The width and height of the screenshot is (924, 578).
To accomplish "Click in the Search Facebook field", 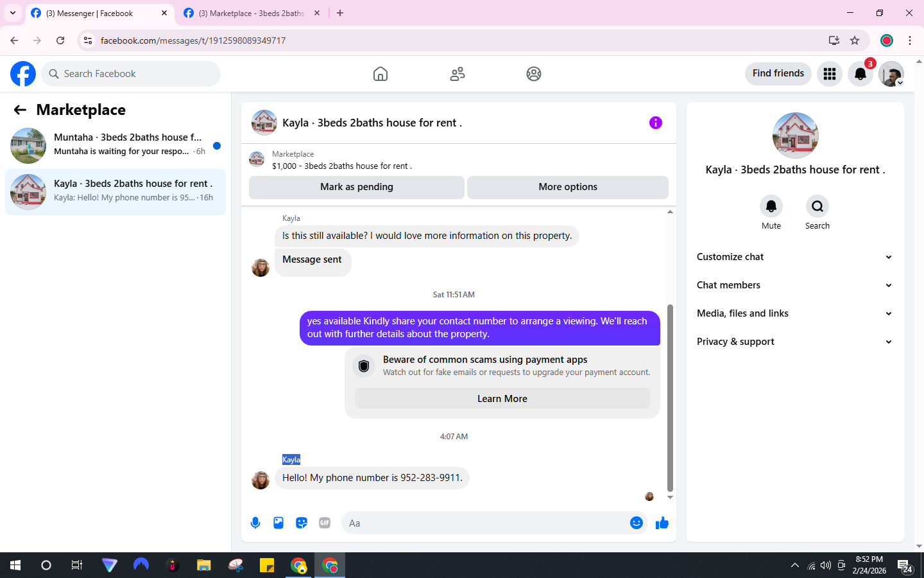I will (x=131, y=74).
